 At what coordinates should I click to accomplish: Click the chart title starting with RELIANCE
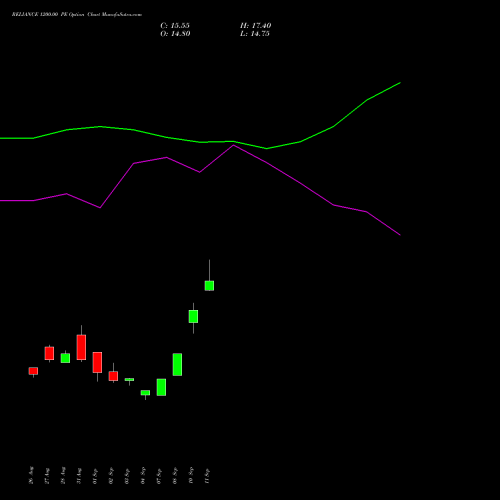(x=77, y=15)
